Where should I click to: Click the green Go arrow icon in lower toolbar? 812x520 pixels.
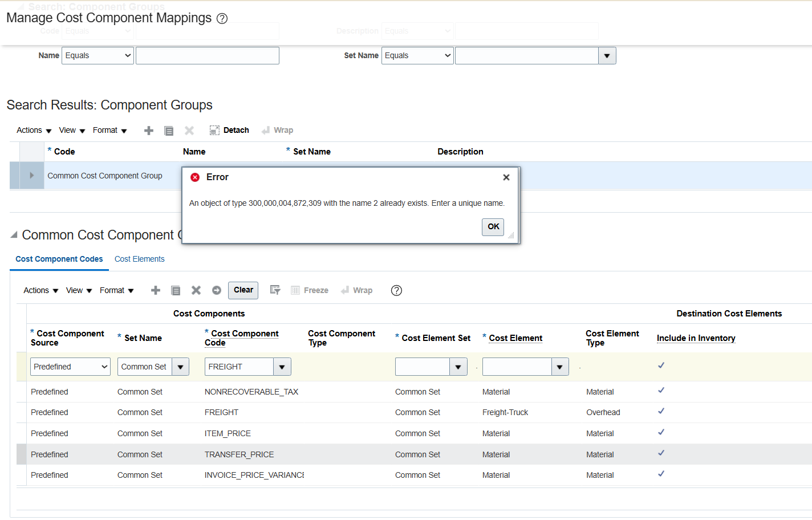(217, 290)
